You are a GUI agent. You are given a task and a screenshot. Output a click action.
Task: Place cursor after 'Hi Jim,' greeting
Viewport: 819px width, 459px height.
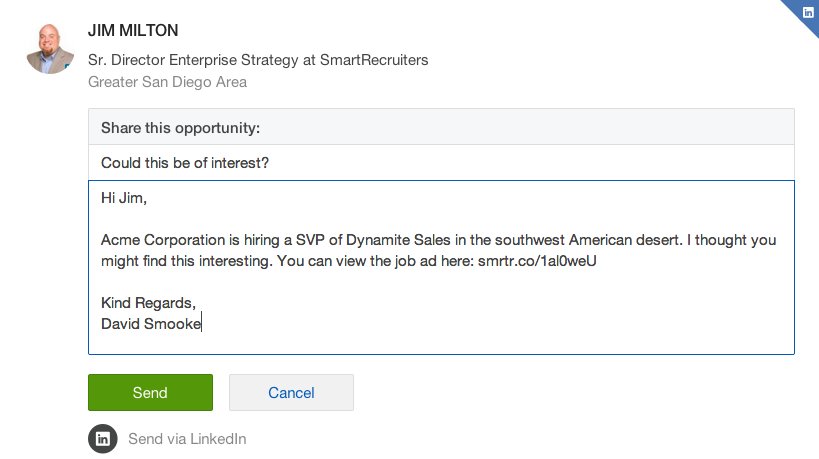pyautogui.click(x=148, y=199)
